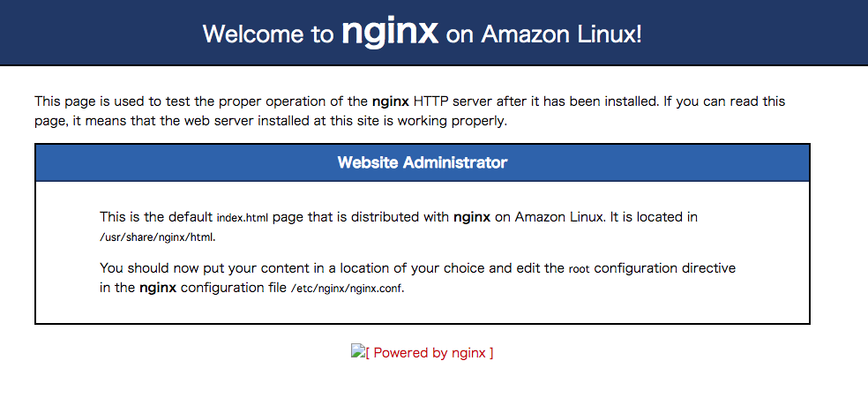Screen dimensions: 868x406
Task: Click the word root in configuration sentence
Action: pos(580,268)
